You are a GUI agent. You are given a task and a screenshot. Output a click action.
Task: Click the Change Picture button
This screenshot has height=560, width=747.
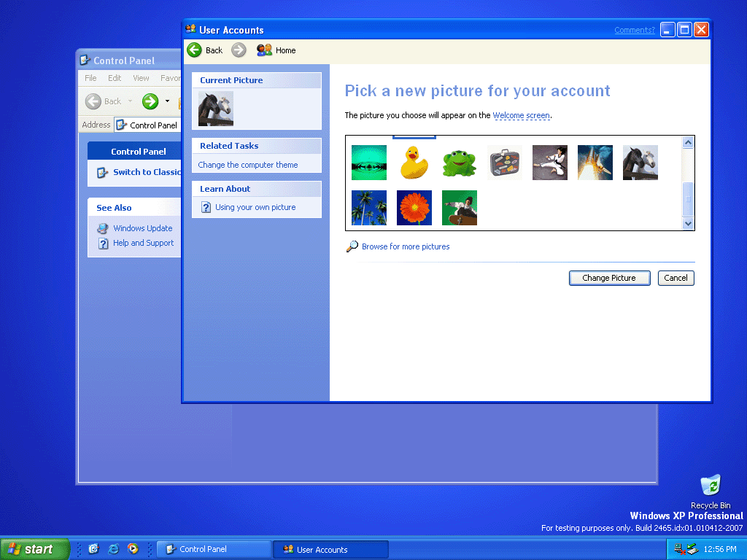pyautogui.click(x=609, y=278)
